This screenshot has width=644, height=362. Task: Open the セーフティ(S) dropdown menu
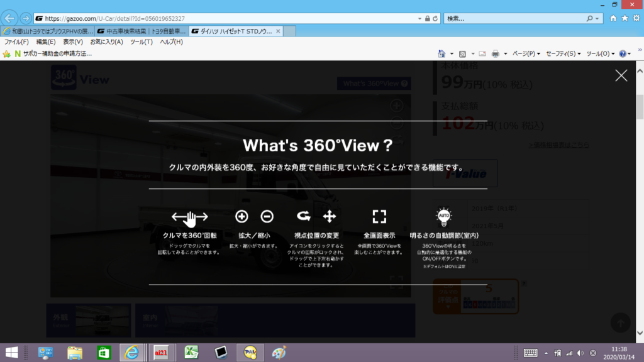click(563, 54)
